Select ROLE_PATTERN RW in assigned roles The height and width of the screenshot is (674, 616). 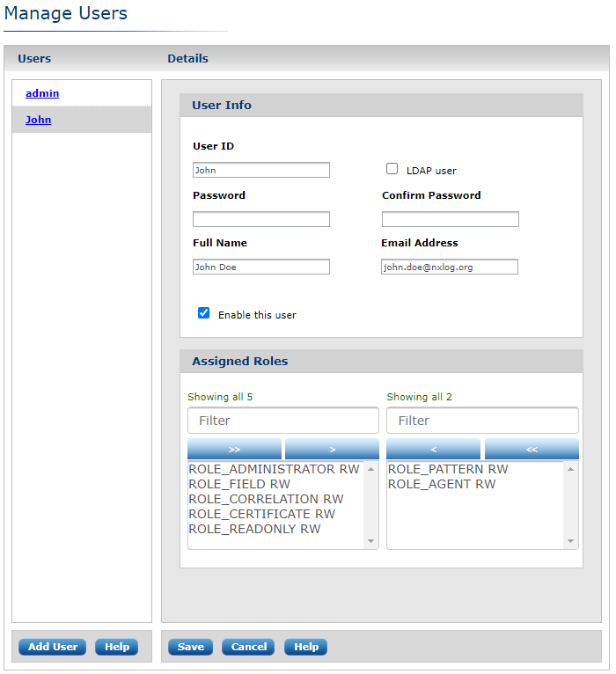(448, 470)
